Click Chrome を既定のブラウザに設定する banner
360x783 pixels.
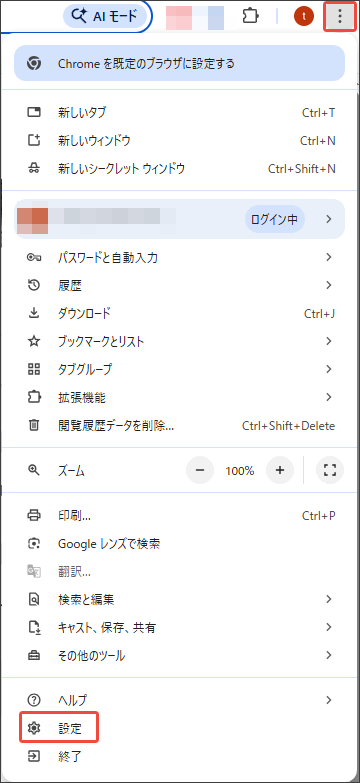179,63
